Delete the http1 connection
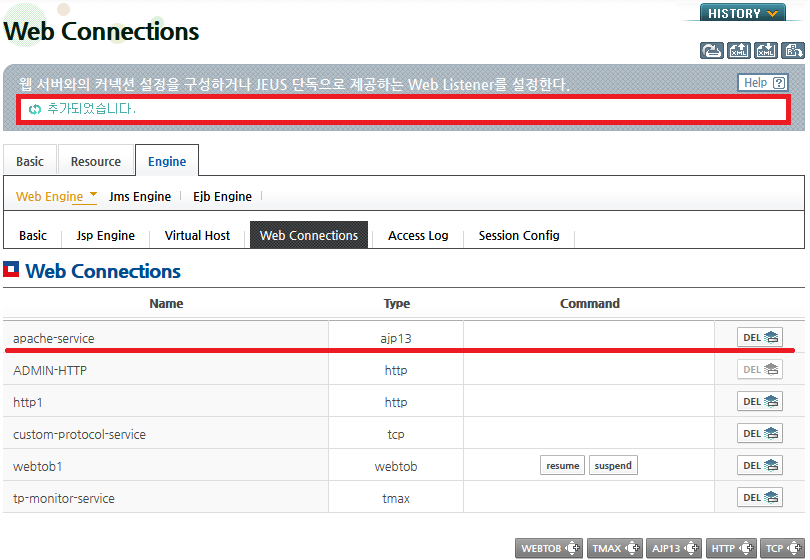810x560 pixels. pyautogui.click(x=759, y=401)
